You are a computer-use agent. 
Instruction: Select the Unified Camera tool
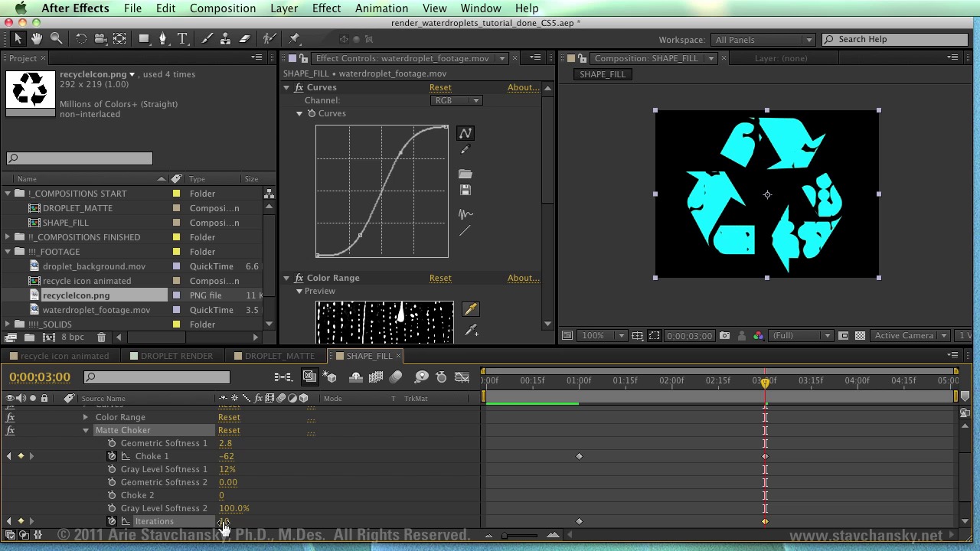point(100,38)
